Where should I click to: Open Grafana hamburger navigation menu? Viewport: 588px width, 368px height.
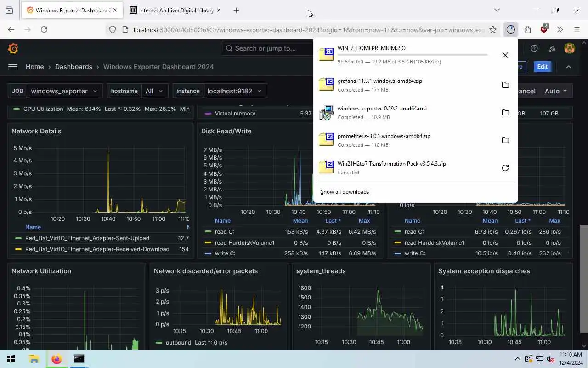13,67
